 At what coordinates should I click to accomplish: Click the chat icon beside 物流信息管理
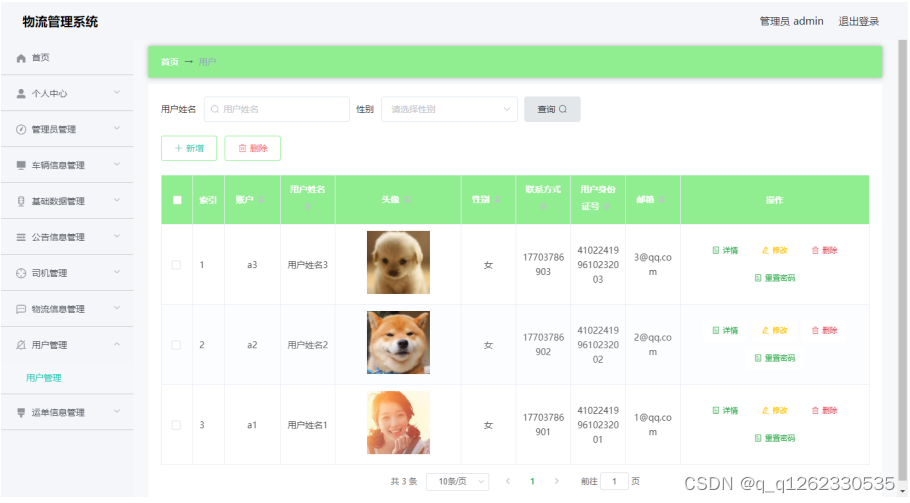[x=21, y=309]
